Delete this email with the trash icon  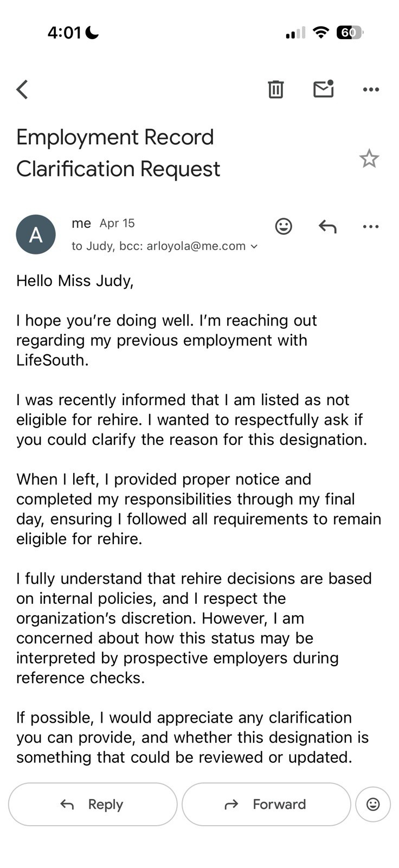pyautogui.click(x=276, y=89)
